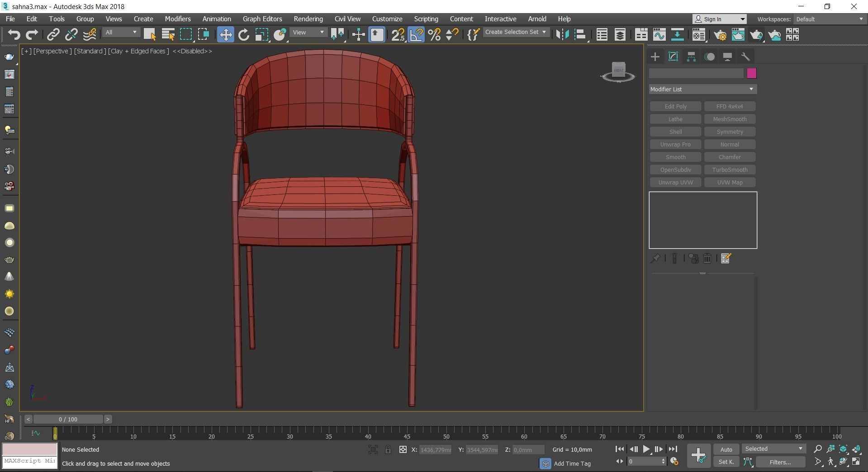Open the viewport Perspective label menu

point(52,51)
